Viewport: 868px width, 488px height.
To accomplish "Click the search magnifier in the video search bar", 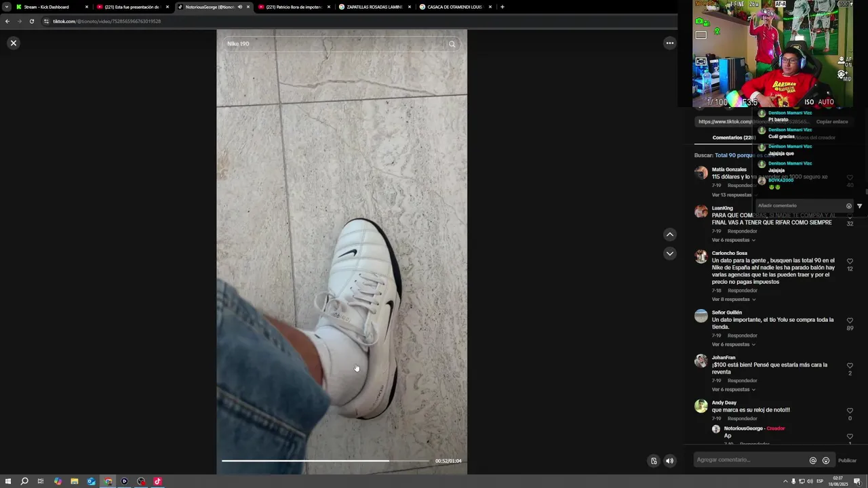I will pyautogui.click(x=452, y=44).
